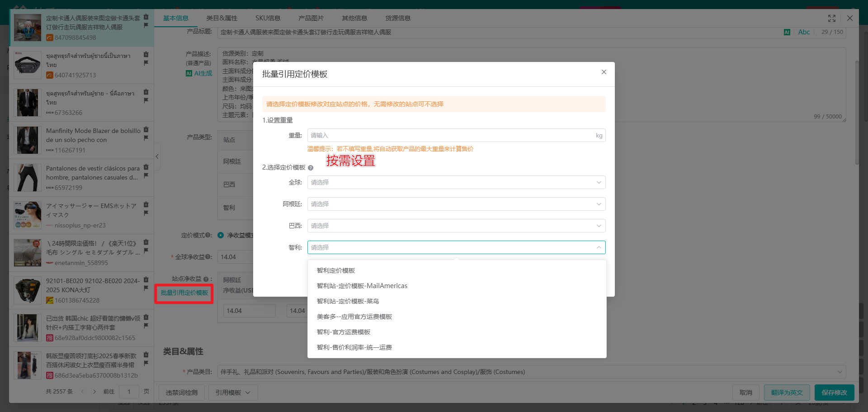Click the AI icon beside the product title field

787,32
